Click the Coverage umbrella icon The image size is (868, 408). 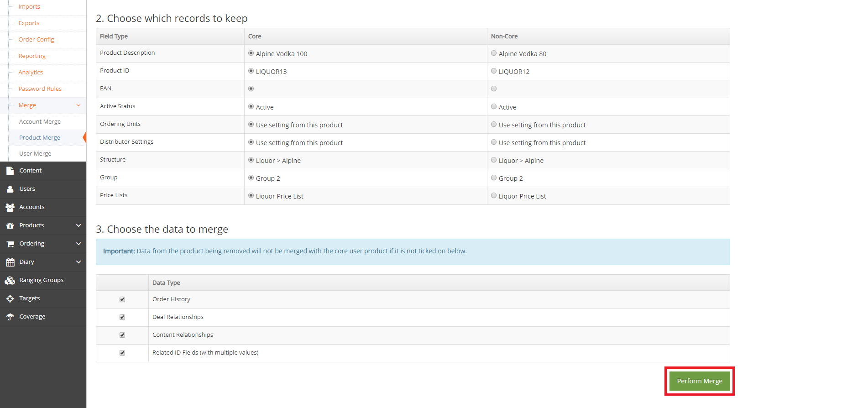tap(10, 317)
